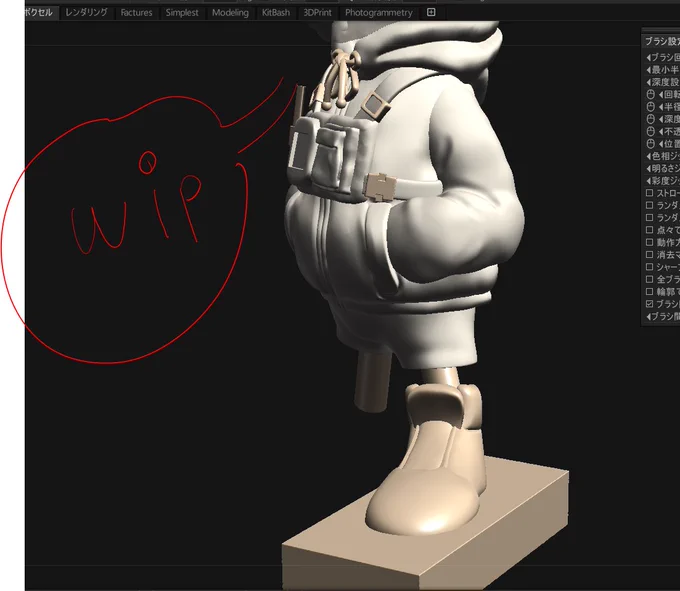This screenshot has width=680, height=591.
Task: Toggle the シャー checkbox
Action: click(x=649, y=267)
